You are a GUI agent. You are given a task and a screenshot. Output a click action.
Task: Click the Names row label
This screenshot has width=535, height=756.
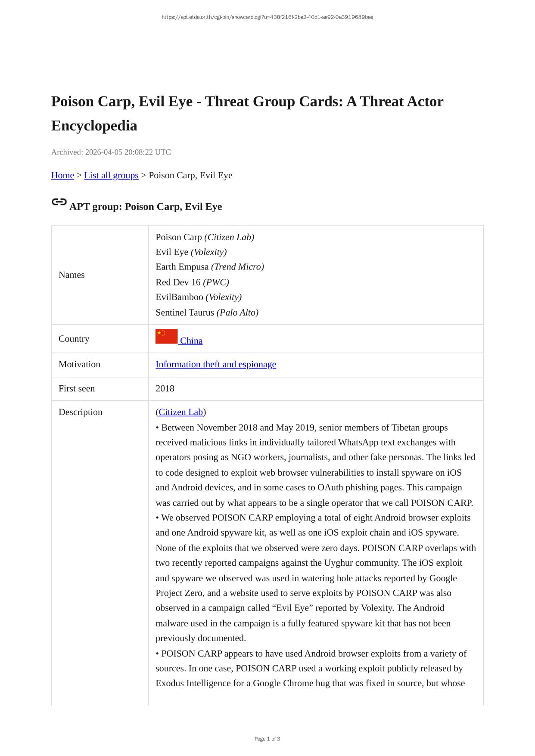point(72,275)
